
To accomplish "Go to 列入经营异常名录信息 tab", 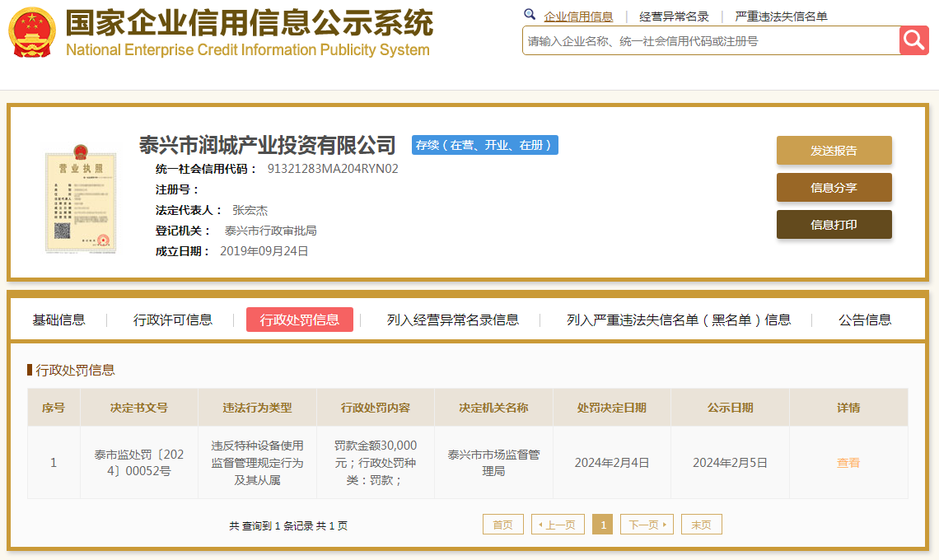I will tap(453, 320).
